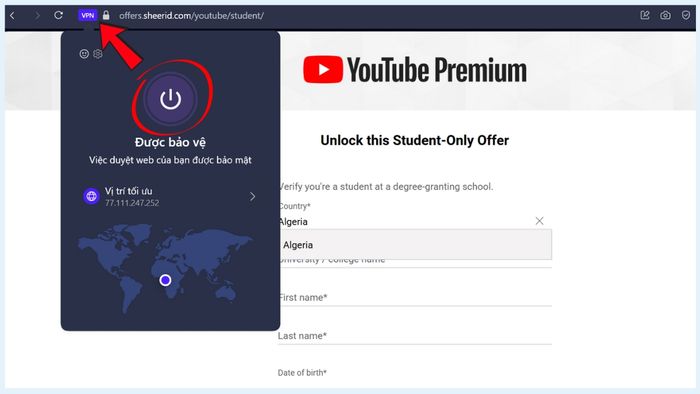This screenshot has height=394, width=700.
Task: Click the Last name input field
Action: (415, 336)
